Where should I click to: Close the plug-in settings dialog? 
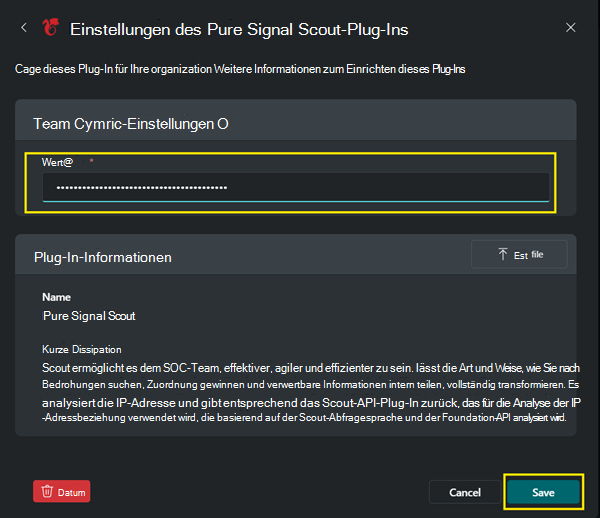[571, 28]
